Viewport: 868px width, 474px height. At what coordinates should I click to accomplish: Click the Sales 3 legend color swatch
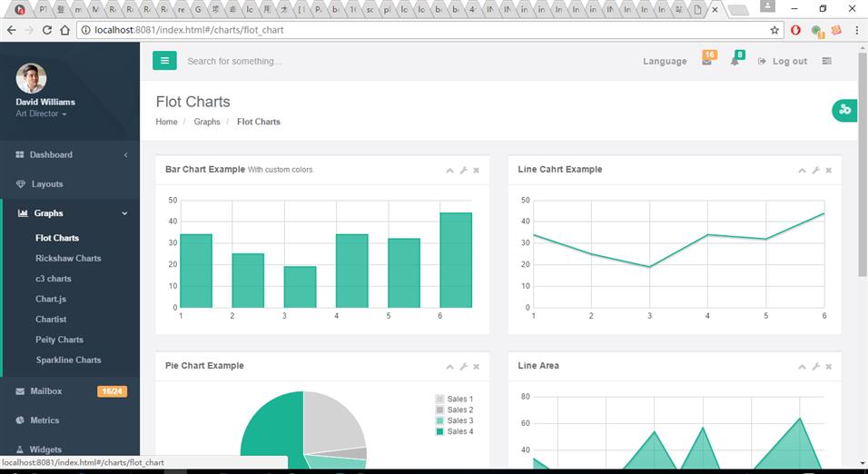tap(440, 420)
